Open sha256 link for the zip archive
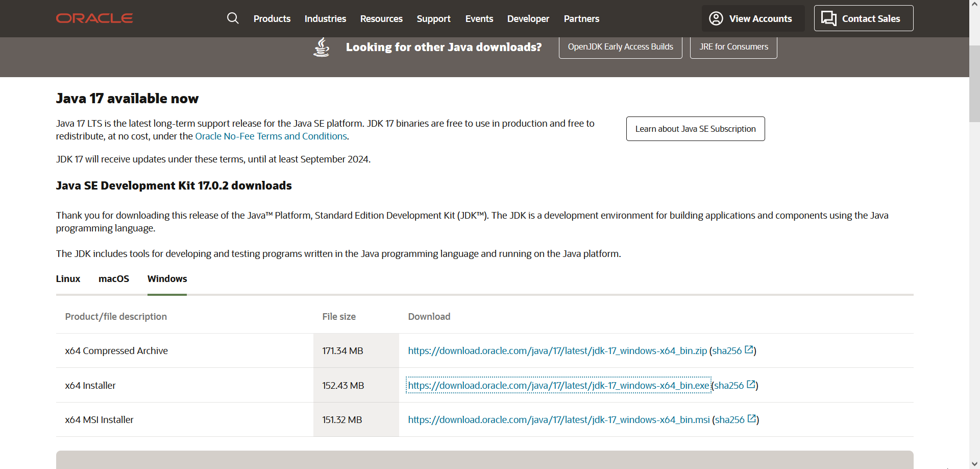 (x=727, y=351)
